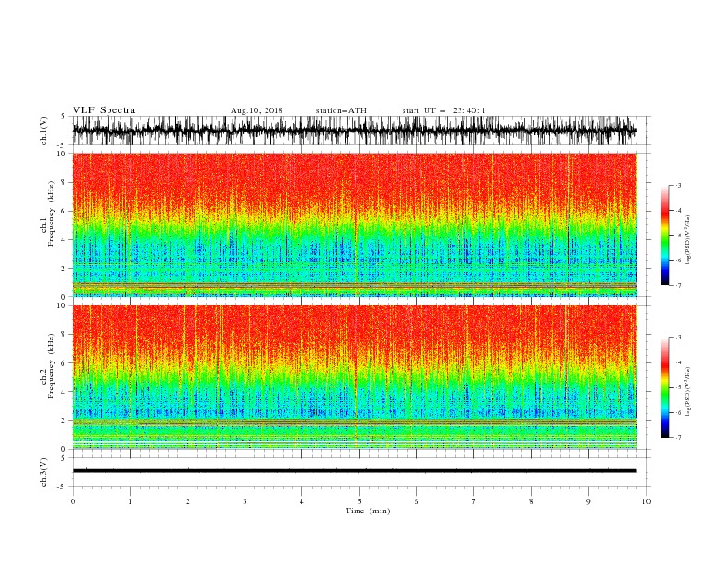
Task: Click the "4" kHz tick on ch.1 axis
Action: point(63,240)
